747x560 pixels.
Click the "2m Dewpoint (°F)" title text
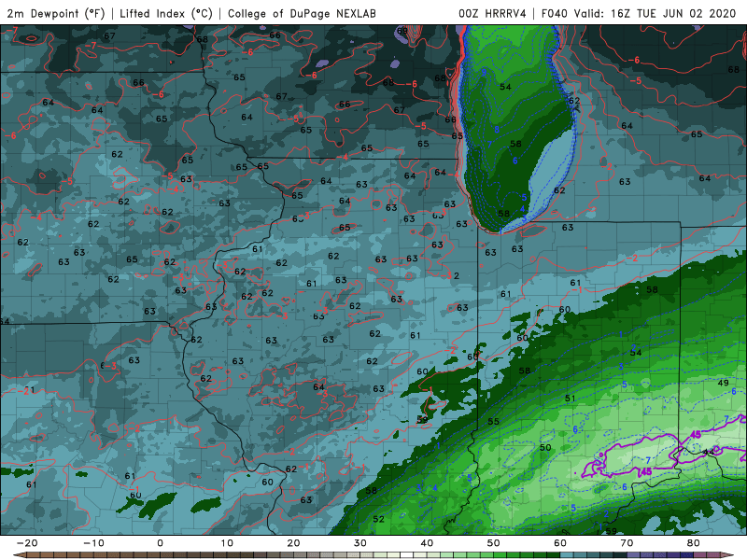point(56,13)
